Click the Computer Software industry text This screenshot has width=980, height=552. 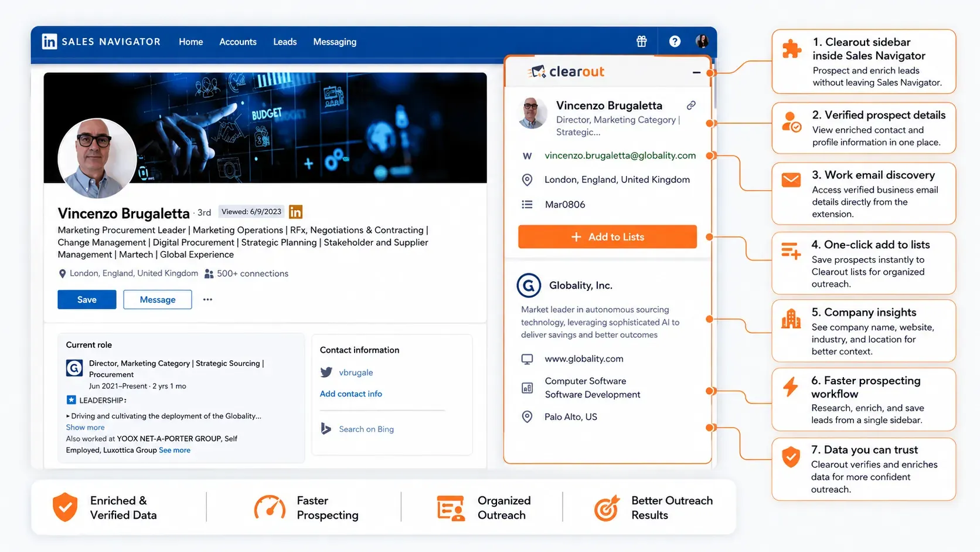coord(586,381)
